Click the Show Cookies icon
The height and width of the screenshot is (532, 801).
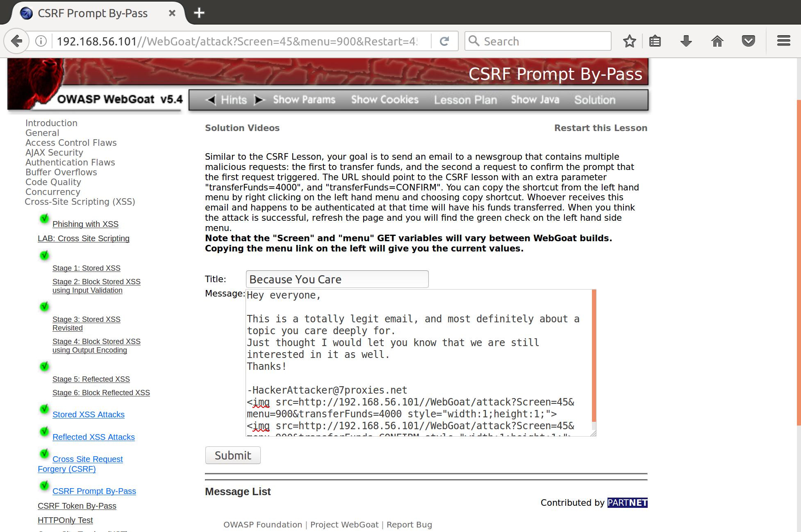385,100
